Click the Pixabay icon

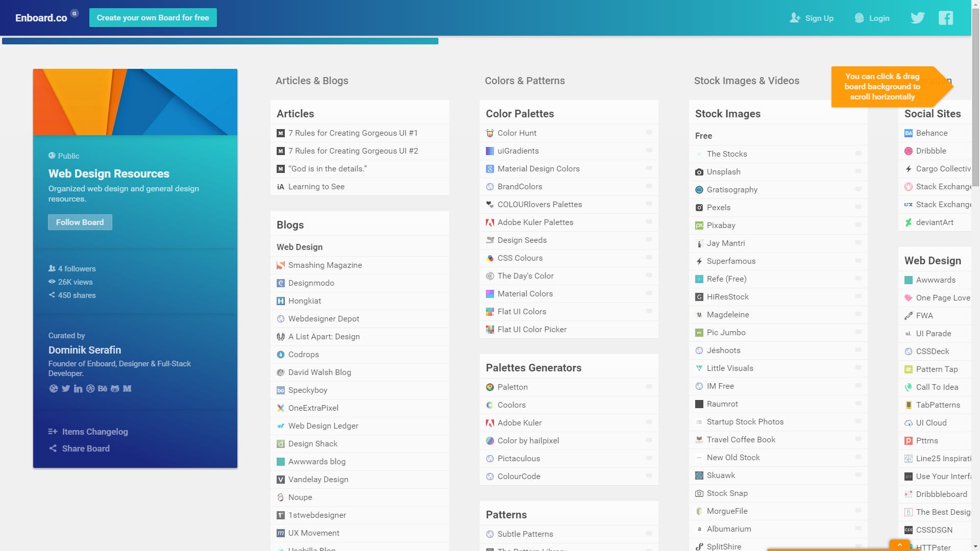(699, 226)
